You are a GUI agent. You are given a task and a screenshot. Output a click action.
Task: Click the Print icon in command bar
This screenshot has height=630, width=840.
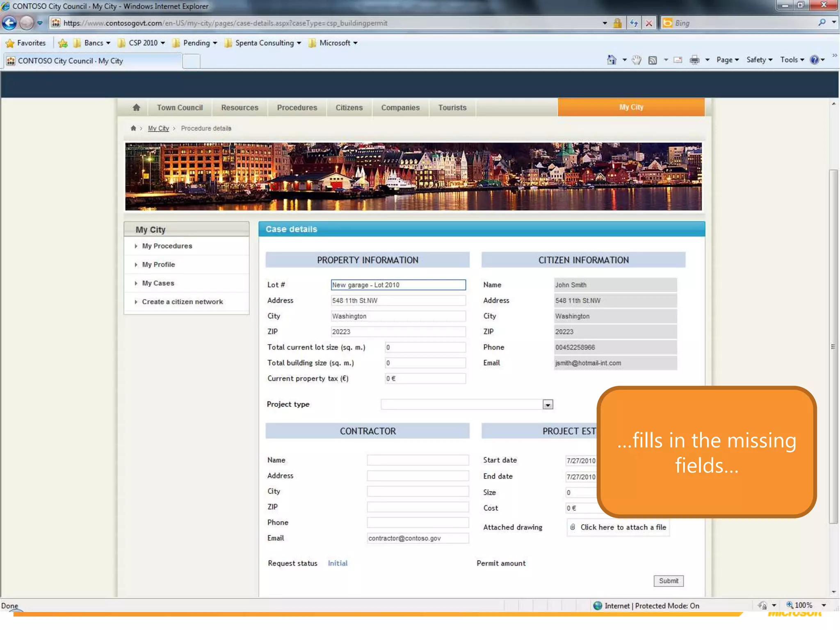point(694,60)
